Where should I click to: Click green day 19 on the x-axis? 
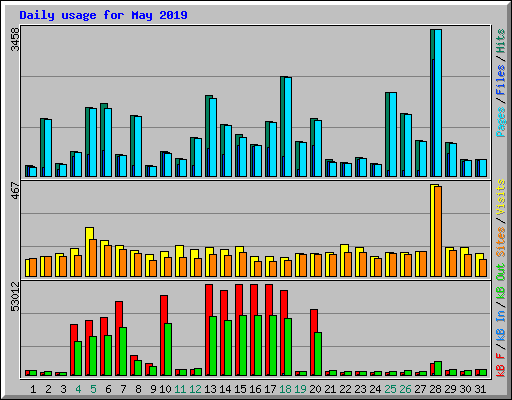click(300, 389)
